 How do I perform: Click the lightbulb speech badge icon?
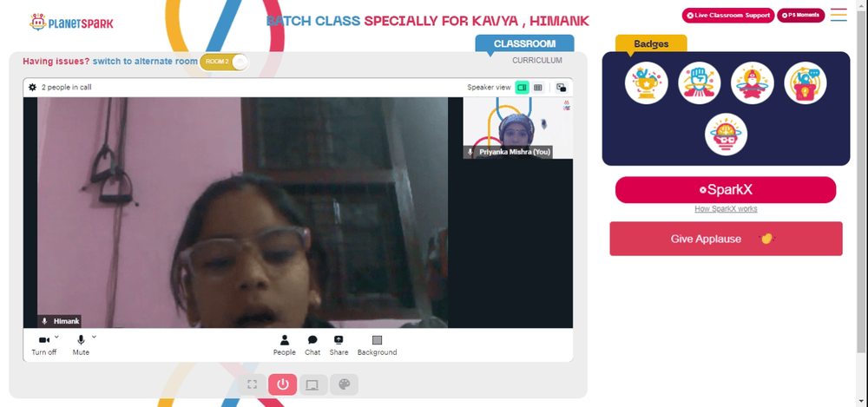805,83
